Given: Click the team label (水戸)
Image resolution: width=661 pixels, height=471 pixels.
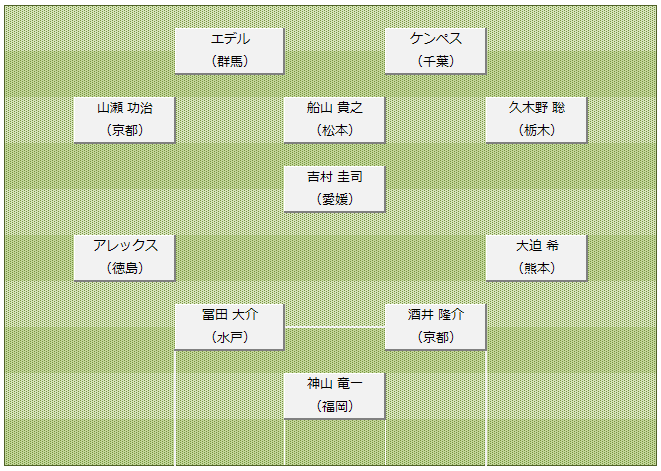Looking at the screenshot, I should [230, 337].
